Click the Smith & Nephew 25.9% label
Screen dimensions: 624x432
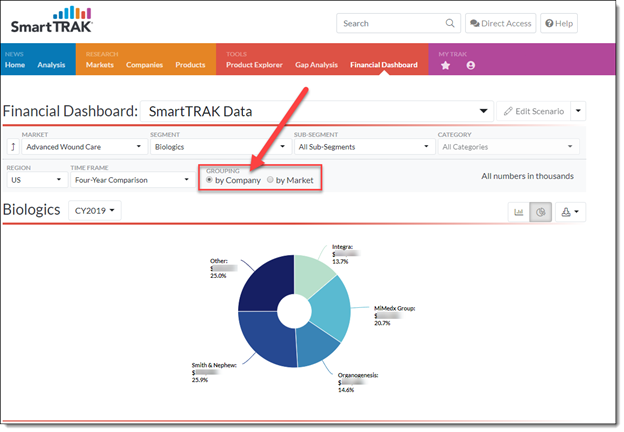214,372
